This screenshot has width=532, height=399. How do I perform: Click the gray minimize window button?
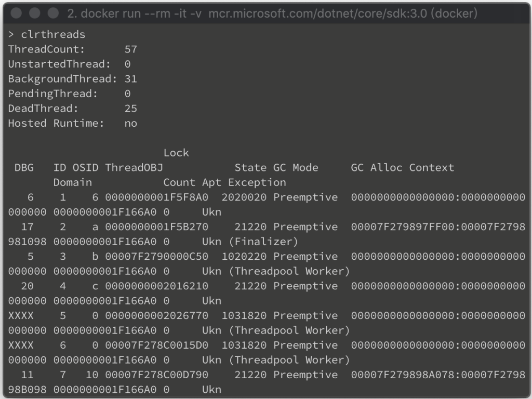pyautogui.click(x=35, y=13)
